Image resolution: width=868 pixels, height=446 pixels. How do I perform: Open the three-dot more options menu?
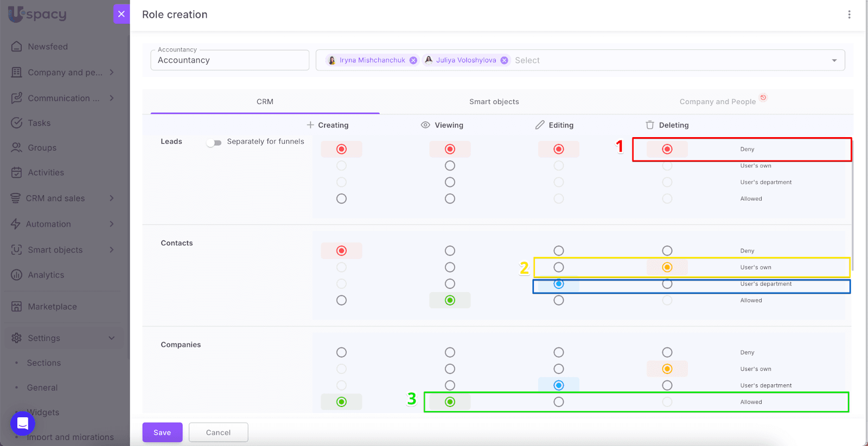[849, 15]
